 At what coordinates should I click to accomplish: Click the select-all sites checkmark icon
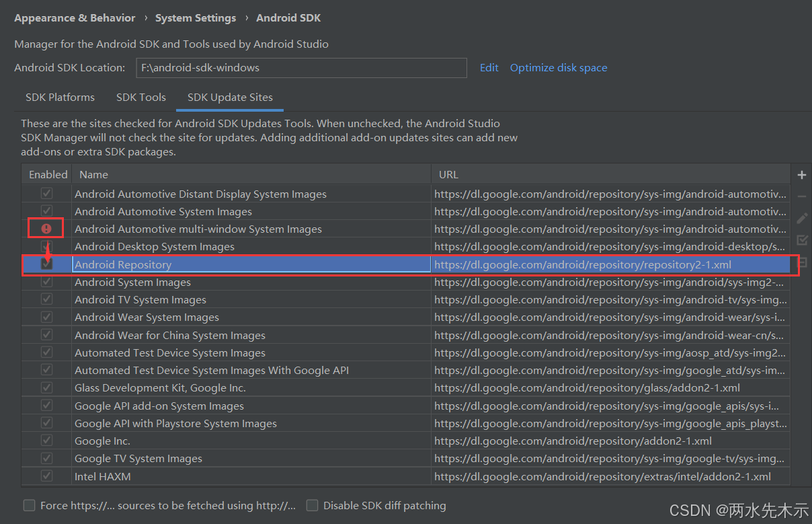801,239
